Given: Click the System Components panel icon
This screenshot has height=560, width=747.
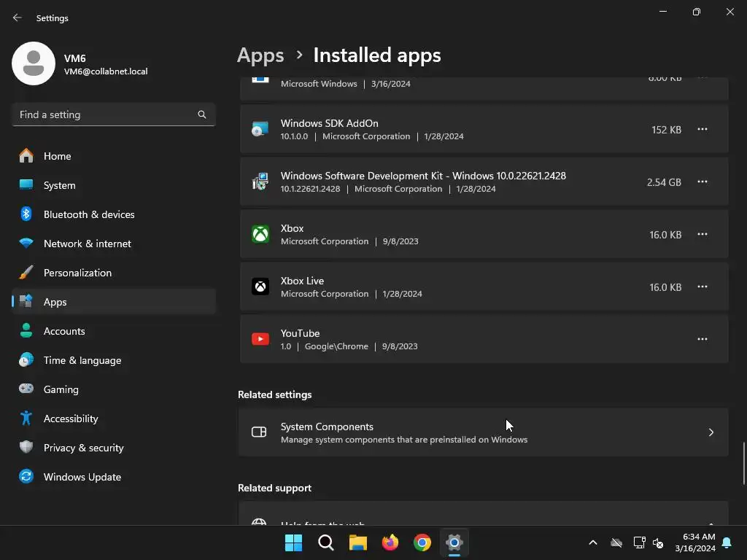Looking at the screenshot, I should pyautogui.click(x=259, y=432).
